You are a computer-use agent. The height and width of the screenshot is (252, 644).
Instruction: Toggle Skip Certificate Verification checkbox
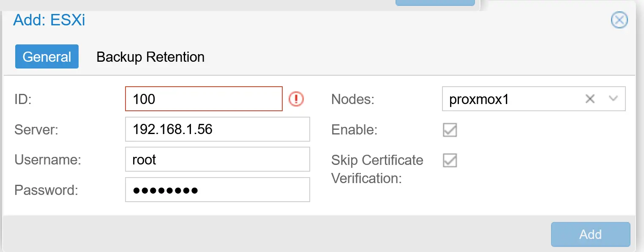[x=450, y=160]
